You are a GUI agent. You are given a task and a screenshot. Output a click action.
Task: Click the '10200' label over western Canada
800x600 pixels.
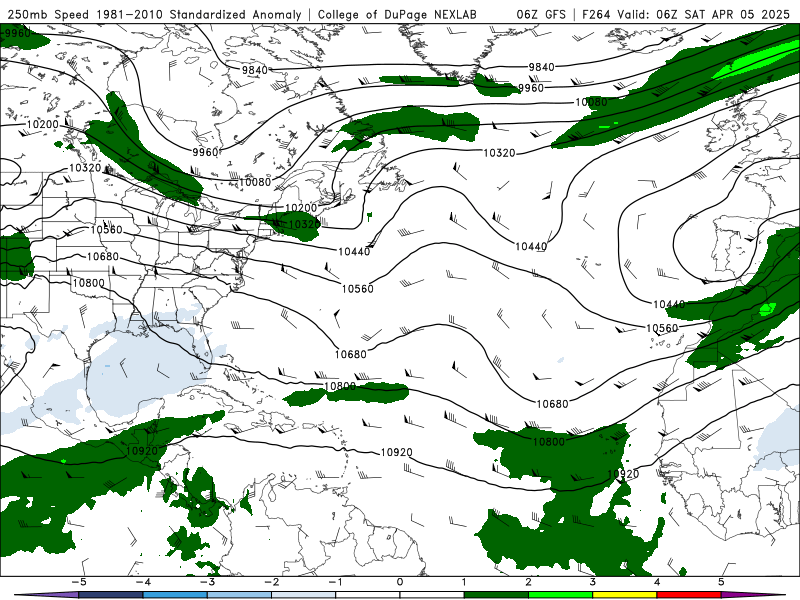pyautogui.click(x=43, y=124)
